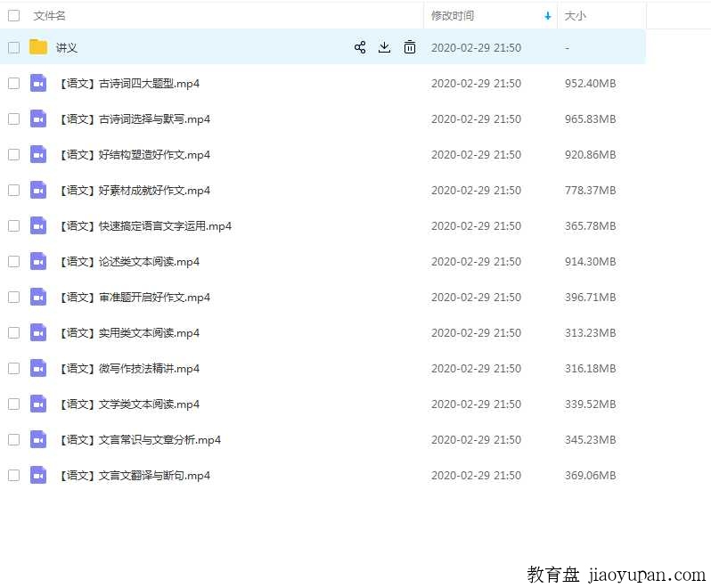Check the box for 审准题开启好作文.mp4

point(14,297)
